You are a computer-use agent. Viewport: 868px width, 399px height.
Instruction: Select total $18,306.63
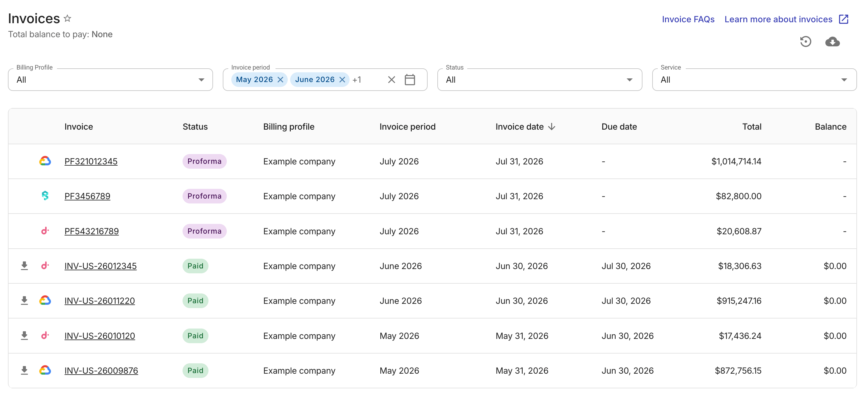tap(740, 266)
